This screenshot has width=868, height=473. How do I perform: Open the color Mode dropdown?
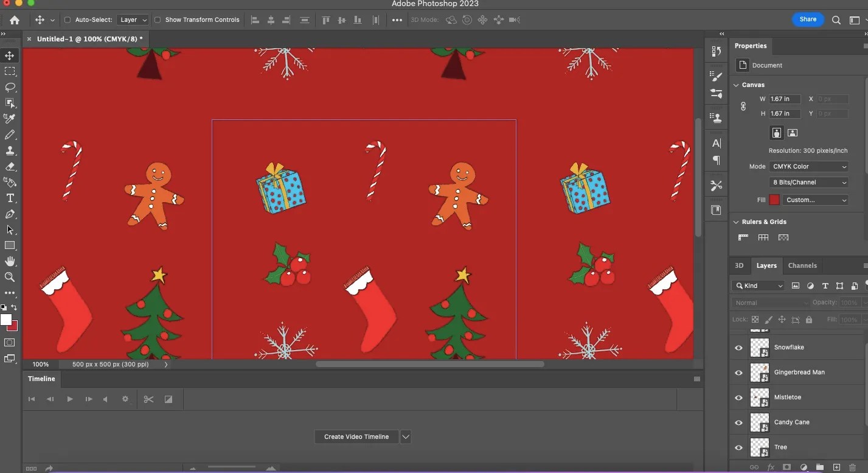pos(808,166)
